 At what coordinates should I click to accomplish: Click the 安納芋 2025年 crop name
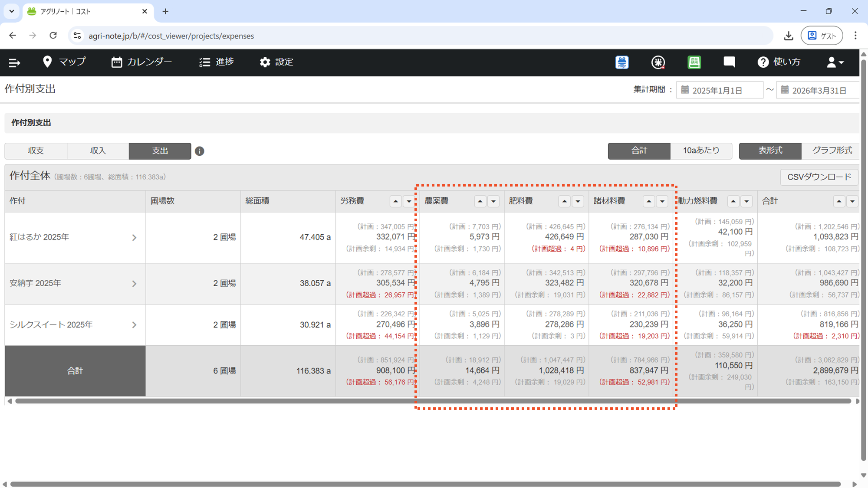click(x=35, y=283)
